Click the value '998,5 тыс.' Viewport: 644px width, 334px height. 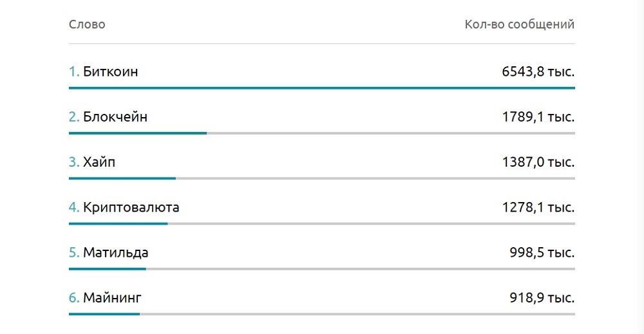(x=542, y=252)
